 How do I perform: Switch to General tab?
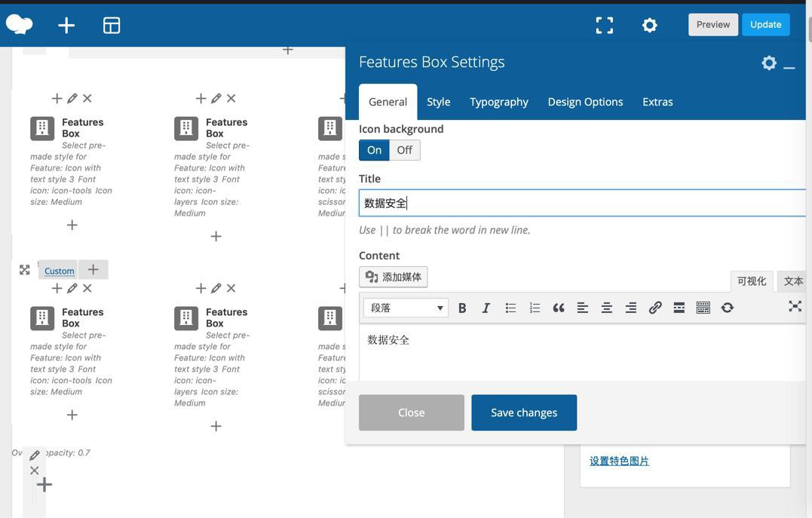[x=388, y=102]
